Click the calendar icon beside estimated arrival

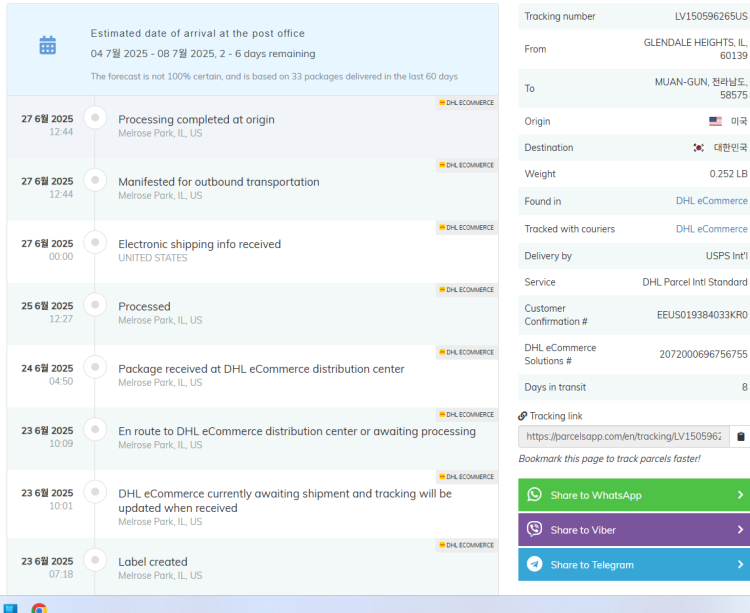tap(47, 45)
